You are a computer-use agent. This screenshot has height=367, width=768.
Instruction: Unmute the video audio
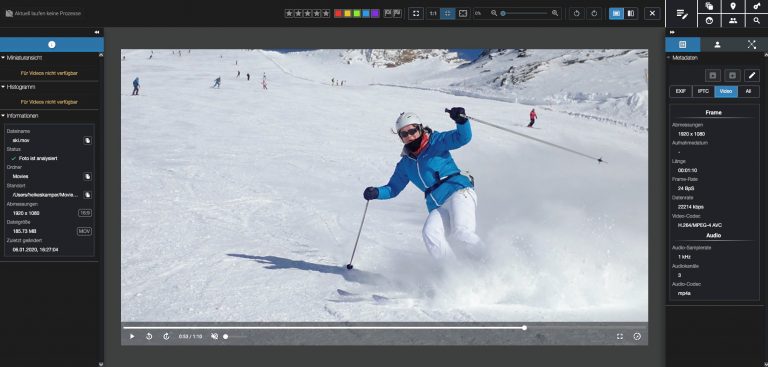pos(214,337)
